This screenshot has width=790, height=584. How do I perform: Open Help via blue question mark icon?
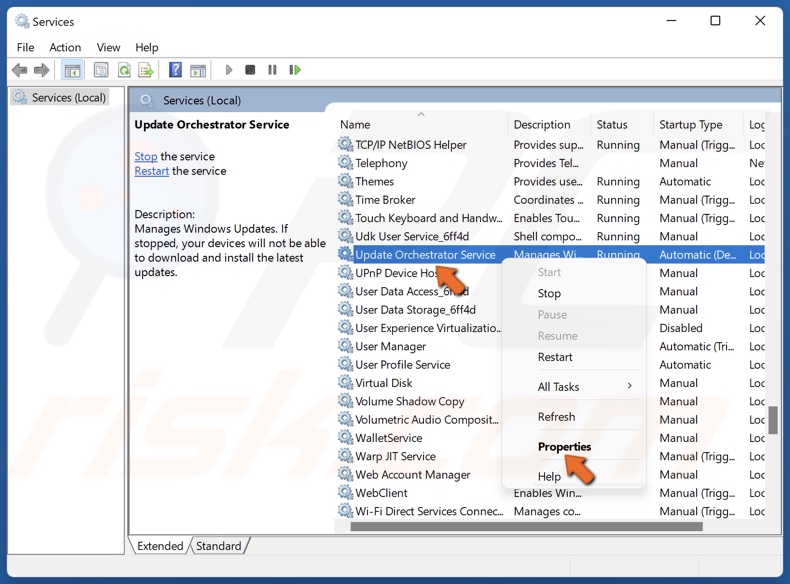175,70
